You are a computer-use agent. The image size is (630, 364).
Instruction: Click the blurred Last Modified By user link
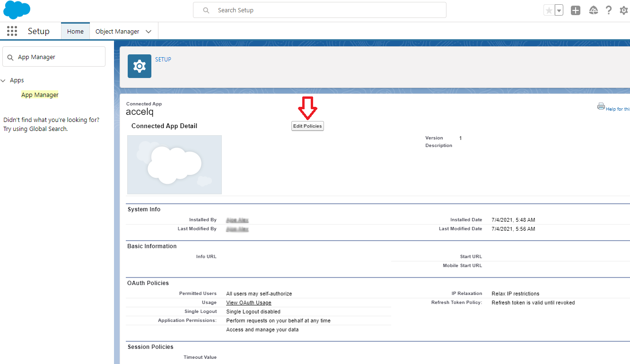click(x=237, y=229)
